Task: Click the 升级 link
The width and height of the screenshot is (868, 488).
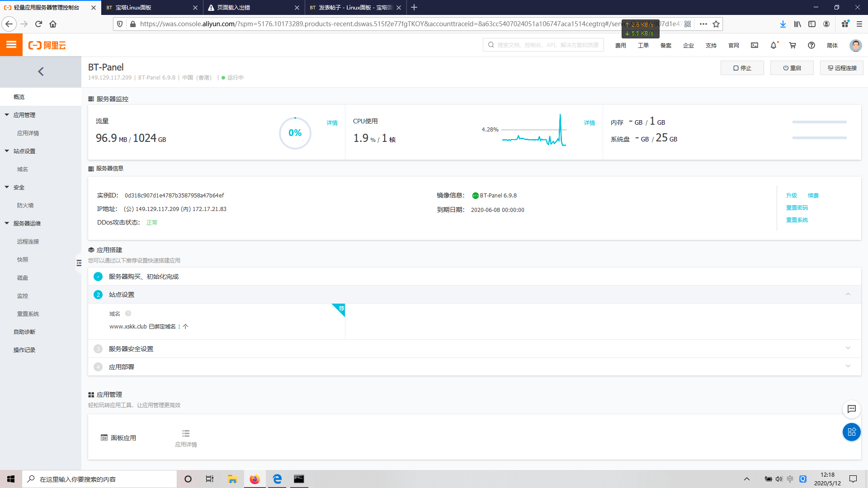Action: [792, 196]
